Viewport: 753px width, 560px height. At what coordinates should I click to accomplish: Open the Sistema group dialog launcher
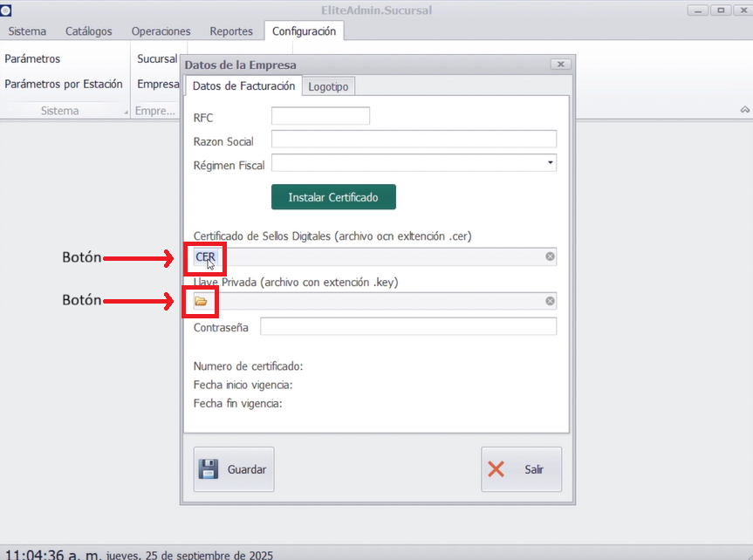[125, 112]
